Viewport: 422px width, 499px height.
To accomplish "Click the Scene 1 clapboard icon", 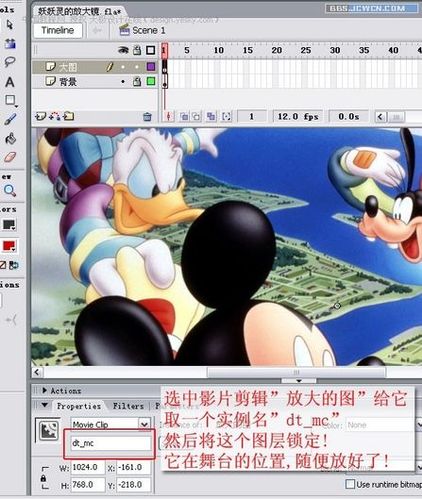I will [x=124, y=30].
